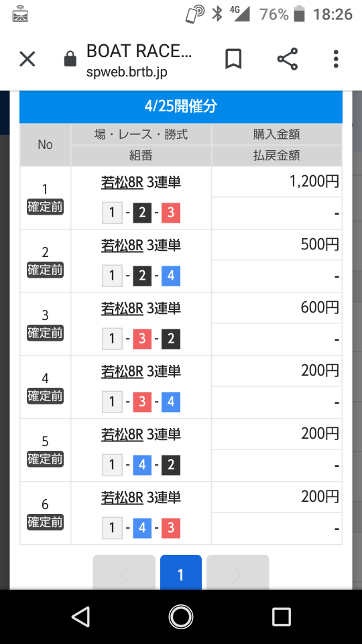This screenshot has width=362, height=644.
Task: Close the browser tab with X icon
Action: (27, 59)
